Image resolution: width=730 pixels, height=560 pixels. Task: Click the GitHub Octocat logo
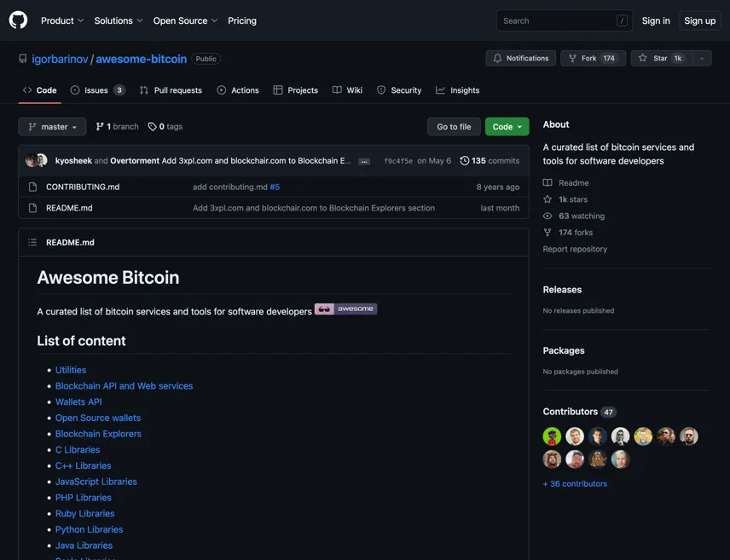click(18, 20)
